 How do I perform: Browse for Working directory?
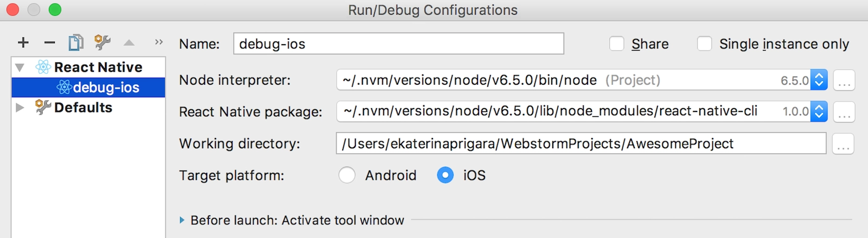843,144
